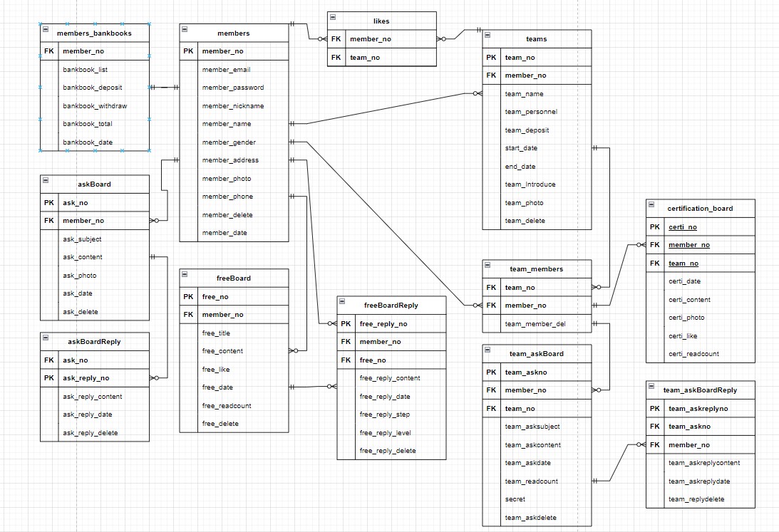
Task: Click the certi_content row
Action: [701, 300]
